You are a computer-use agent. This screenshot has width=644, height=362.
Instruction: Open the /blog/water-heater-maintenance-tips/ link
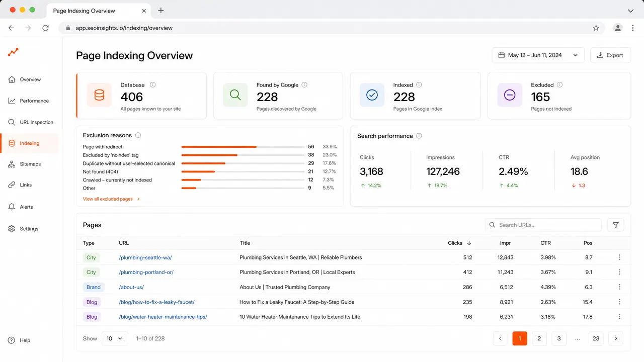coord(163,317)
